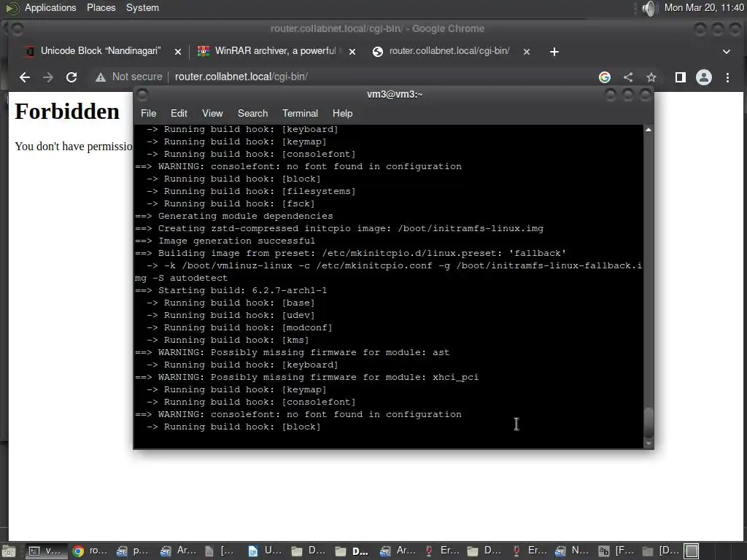Click the terminal scrollbar thumb
The image size is (747, 560).
click(649, 423)
